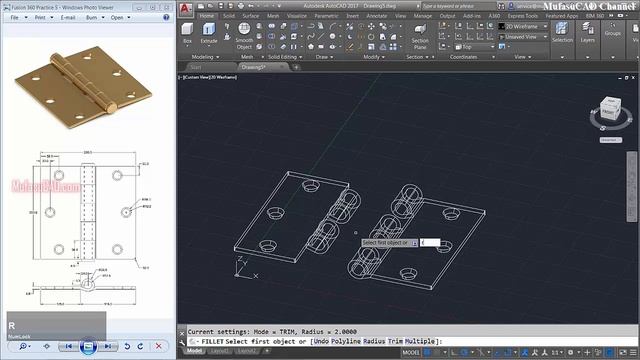Open the AutoCAD application menu button
This screenshot has width=640, height=360.
[x=186, y=9]
